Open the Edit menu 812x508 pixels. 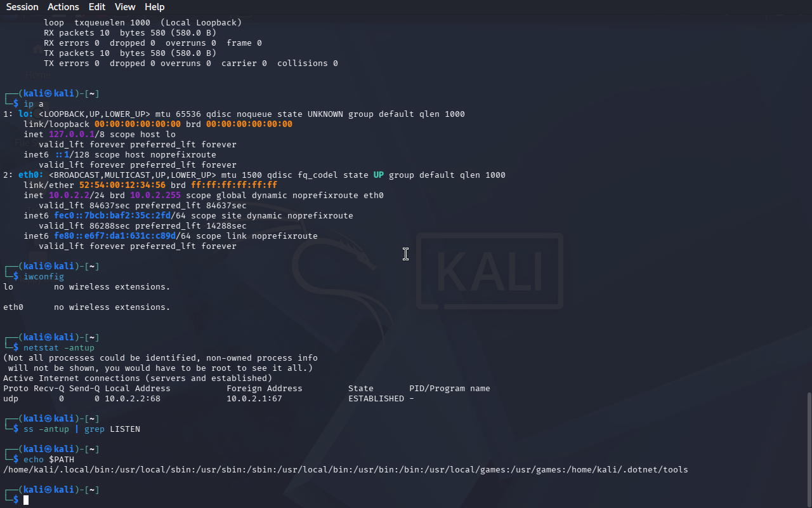(x=97, y=7)
